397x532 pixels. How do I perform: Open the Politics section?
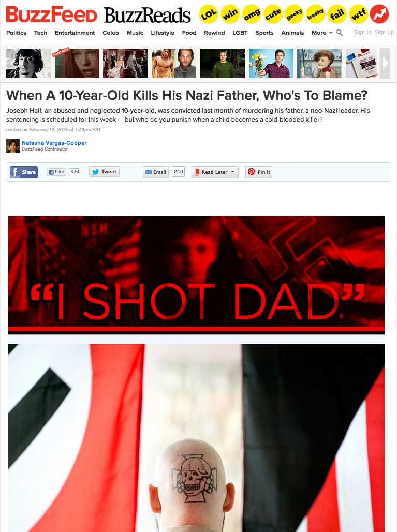(x=16, y=33)
